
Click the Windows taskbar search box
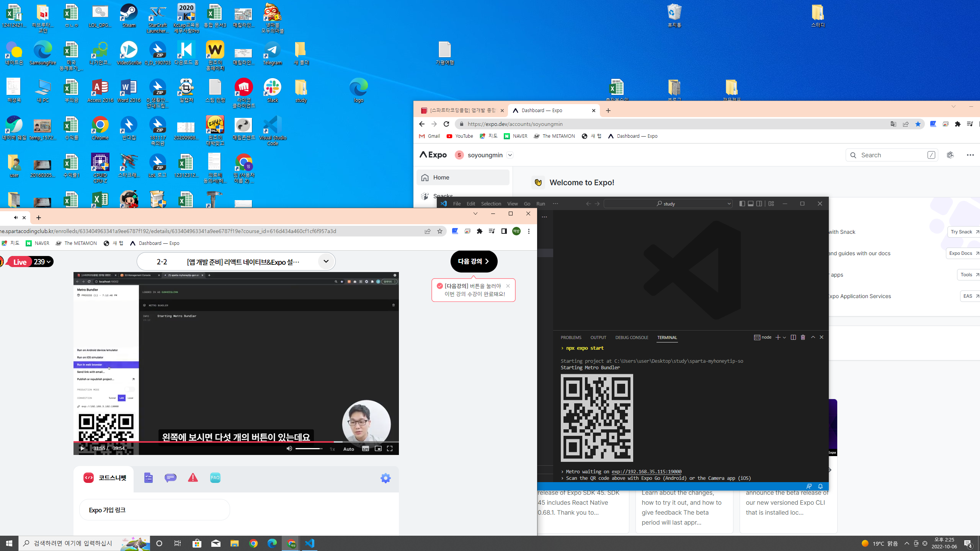coord(84,543)
